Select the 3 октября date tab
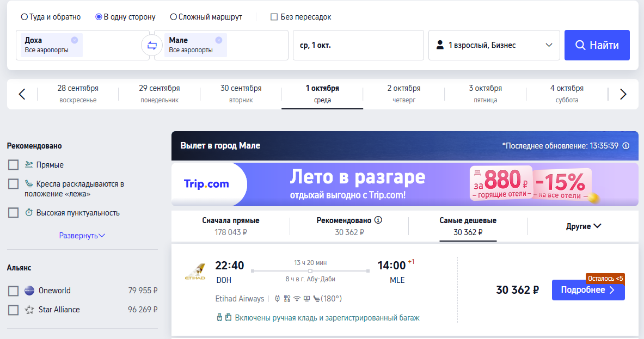 tap(485, 94)
